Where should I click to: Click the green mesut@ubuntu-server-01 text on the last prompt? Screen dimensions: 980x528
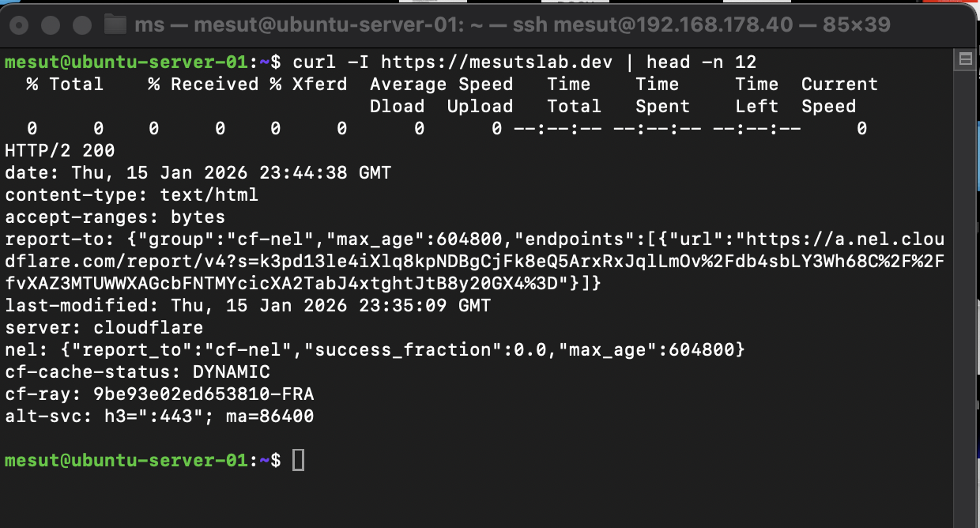(x=125, y=460)
